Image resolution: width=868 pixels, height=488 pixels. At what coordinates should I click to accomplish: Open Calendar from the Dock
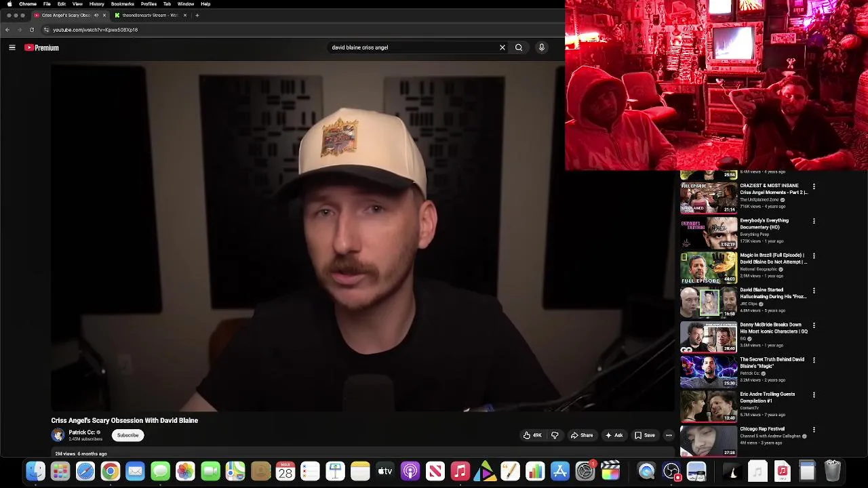pos(285,471)
